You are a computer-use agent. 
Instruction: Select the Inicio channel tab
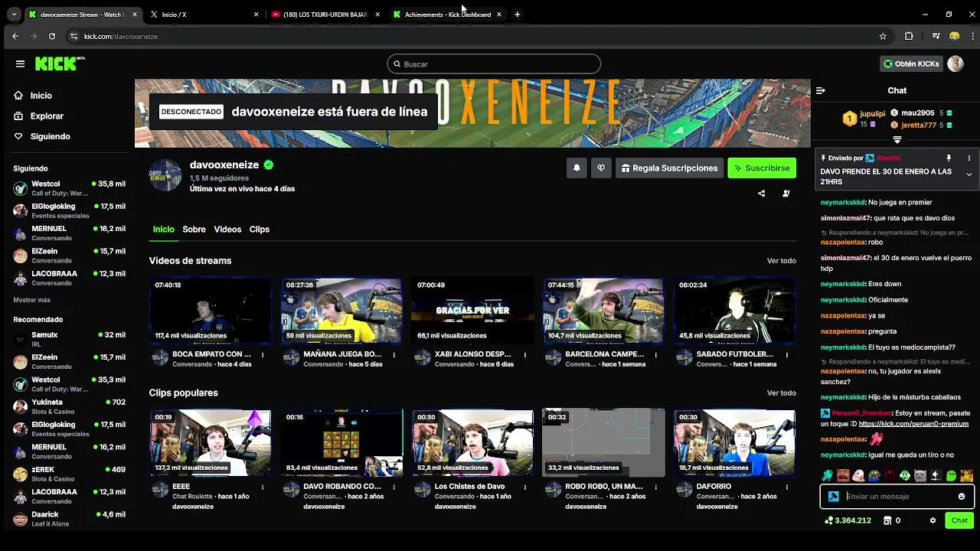(x=163, y=230)
